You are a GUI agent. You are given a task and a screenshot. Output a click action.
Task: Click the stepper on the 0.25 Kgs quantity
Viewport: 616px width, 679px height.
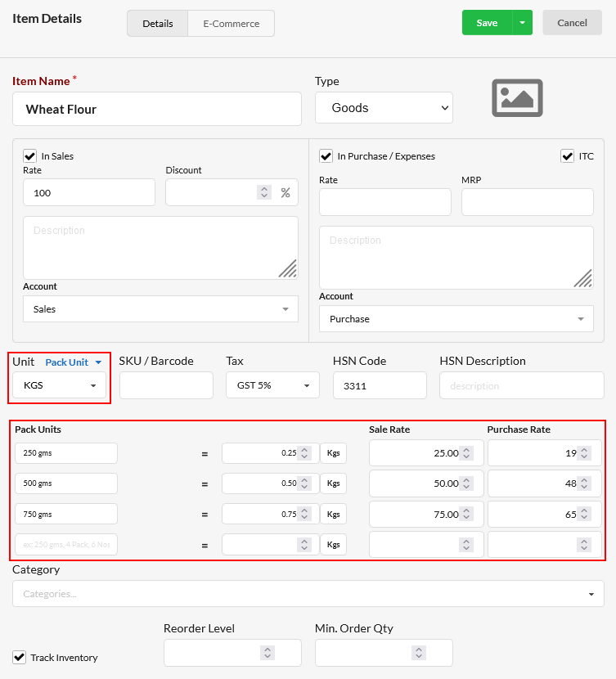click(304, 453)
